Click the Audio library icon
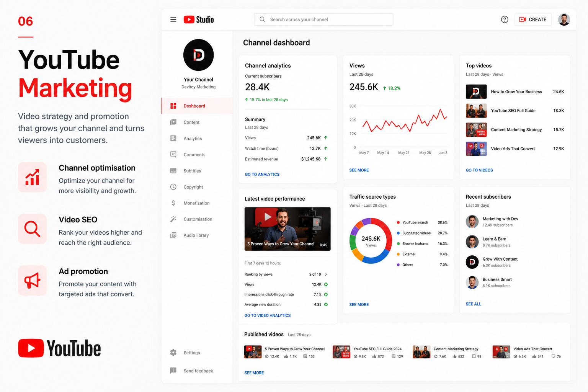The image size is (588, 392). coord(173,235)
